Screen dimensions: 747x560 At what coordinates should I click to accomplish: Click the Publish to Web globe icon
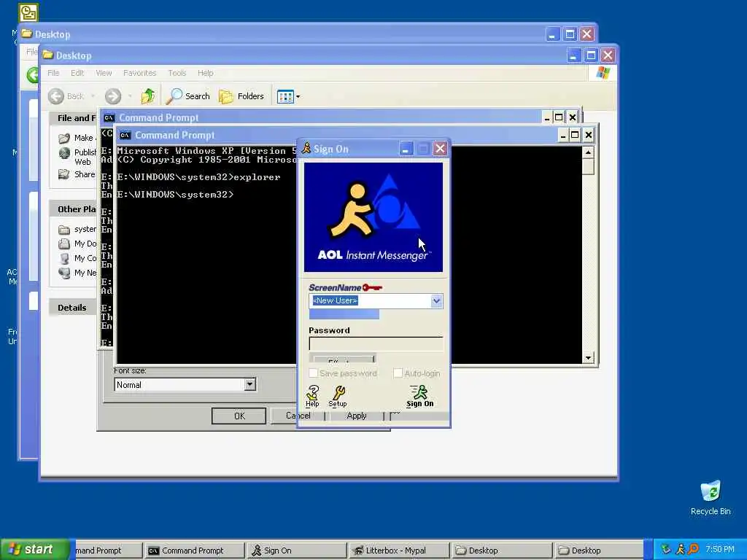pyautogui.click(x=64, y=153)
